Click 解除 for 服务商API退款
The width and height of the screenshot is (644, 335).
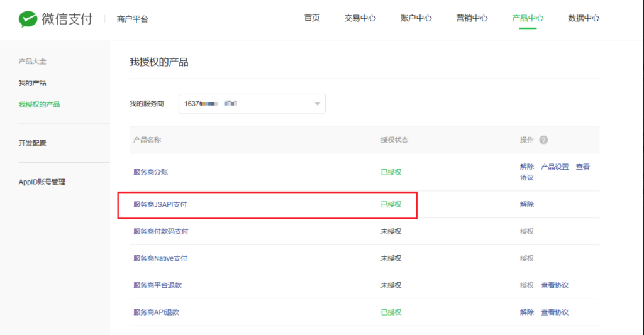526,312
